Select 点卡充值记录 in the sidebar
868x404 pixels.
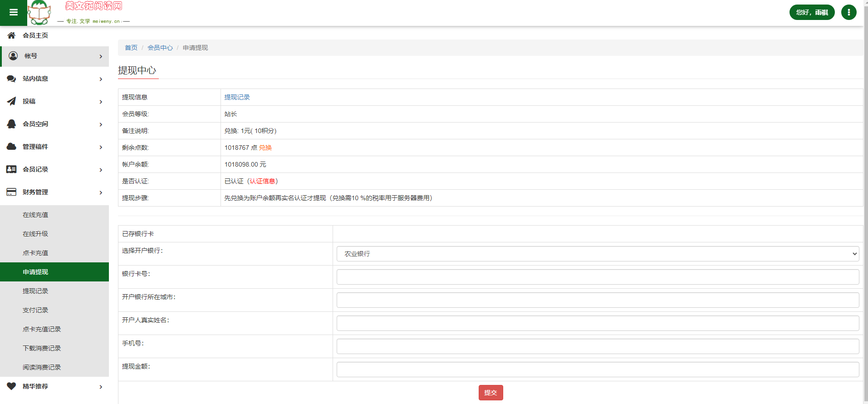[x=54, y=329]
